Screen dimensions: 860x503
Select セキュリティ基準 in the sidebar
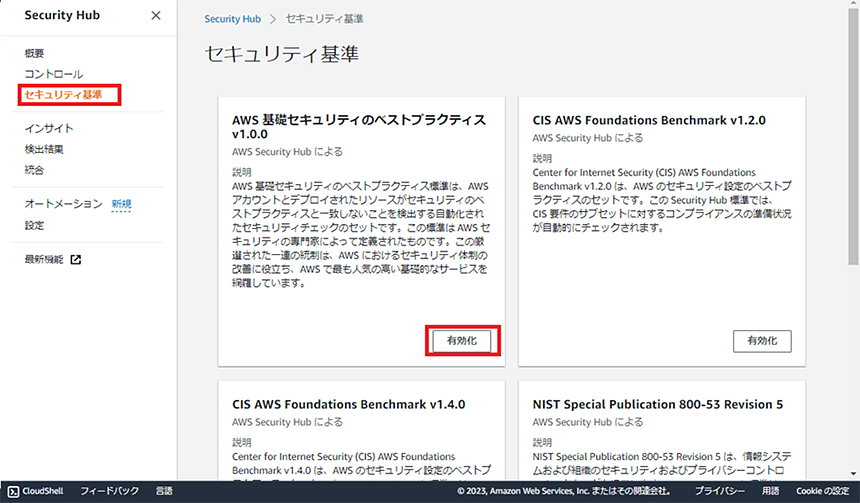(x=63, y=95)
